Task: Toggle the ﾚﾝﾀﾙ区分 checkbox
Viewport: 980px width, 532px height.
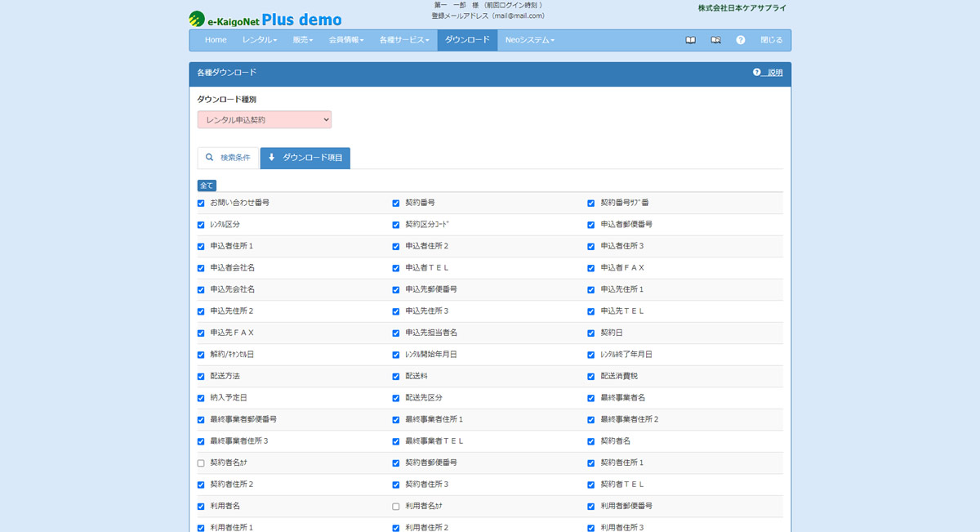Action: pos(201,225)
